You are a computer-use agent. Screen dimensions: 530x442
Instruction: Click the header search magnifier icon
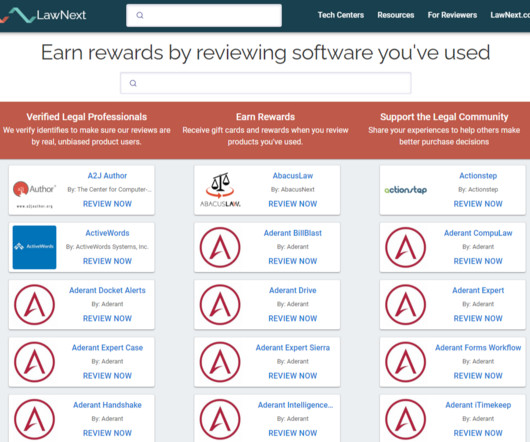tap(140, 15)
